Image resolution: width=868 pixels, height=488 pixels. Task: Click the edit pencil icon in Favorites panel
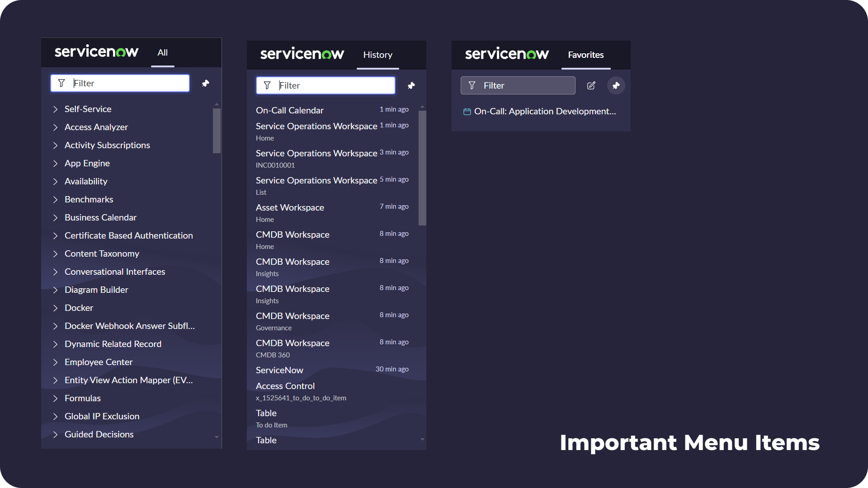pyautogui.click(x=591, y=85)
